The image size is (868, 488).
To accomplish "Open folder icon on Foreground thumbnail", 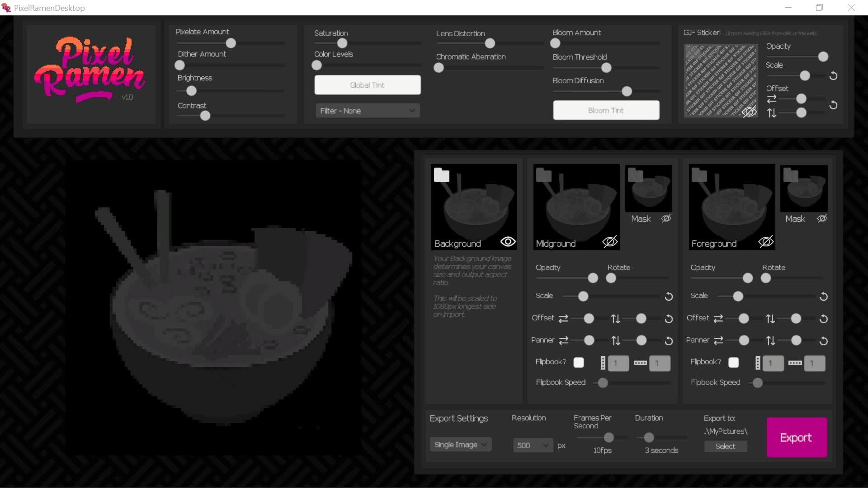I will (699, 175).
